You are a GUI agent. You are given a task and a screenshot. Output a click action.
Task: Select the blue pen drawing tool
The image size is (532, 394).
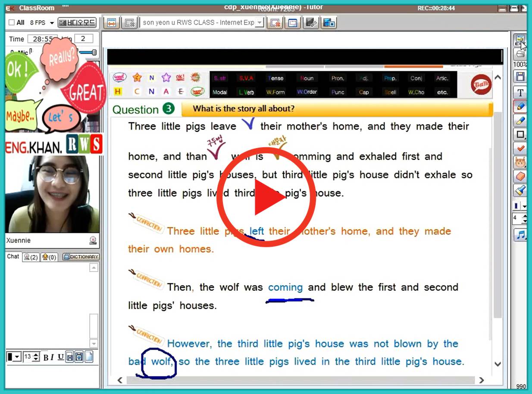[x=520, y=106]
